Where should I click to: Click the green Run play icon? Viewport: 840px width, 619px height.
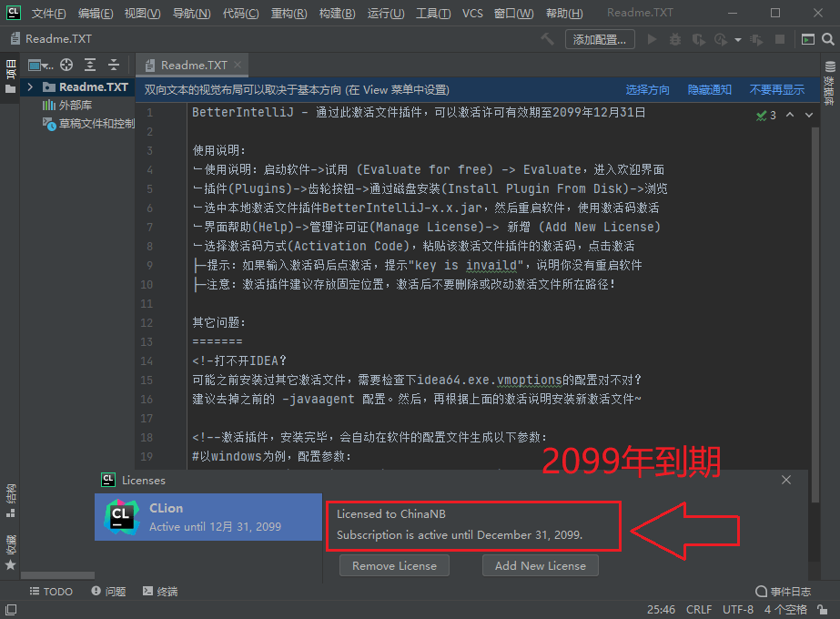(652, 39)
